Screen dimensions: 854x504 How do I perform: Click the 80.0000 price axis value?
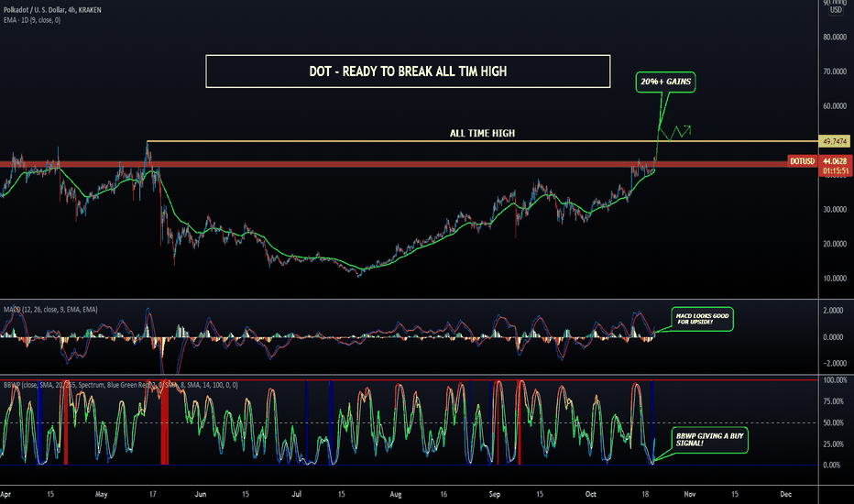835,37
